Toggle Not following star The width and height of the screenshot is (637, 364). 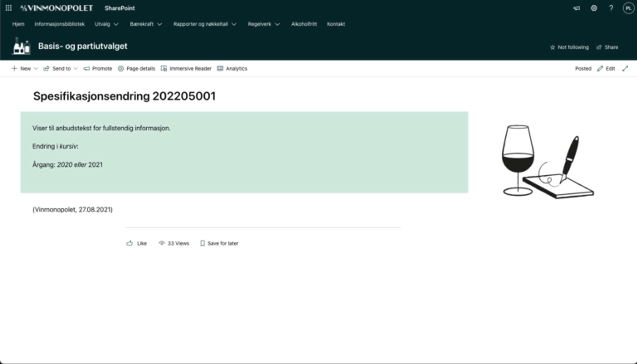[569, 47]
